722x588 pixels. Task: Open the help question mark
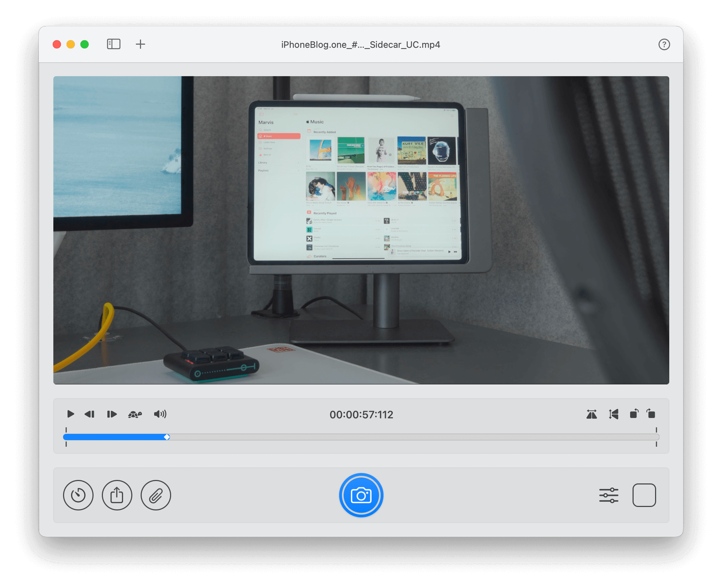point(664,45)
